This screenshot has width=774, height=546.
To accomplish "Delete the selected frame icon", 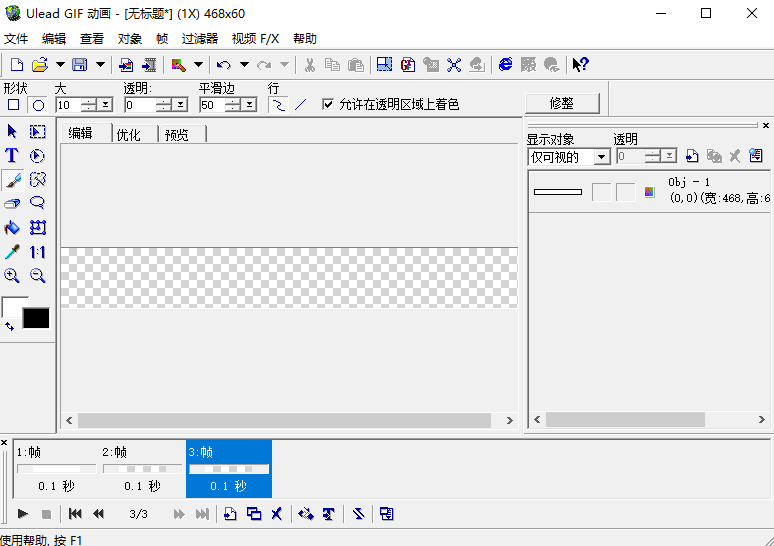I will (x=277, y=514).
